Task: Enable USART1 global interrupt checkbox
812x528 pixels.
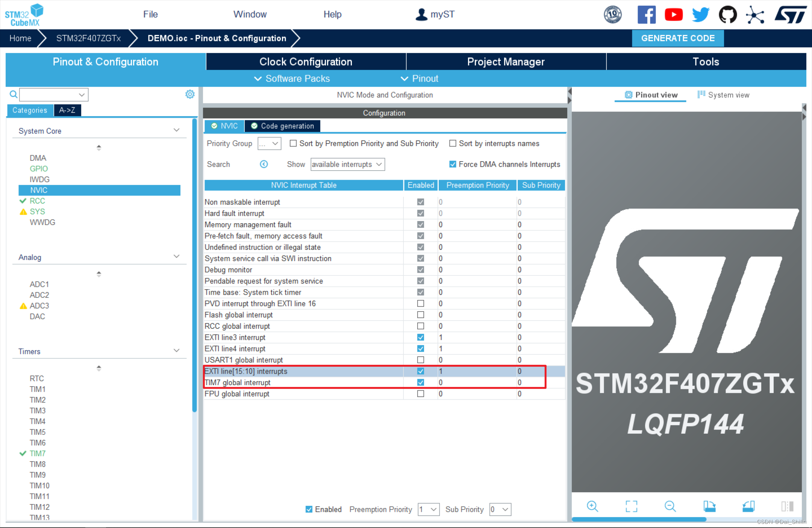Action: pyautogui.click(x=420, y=360)
